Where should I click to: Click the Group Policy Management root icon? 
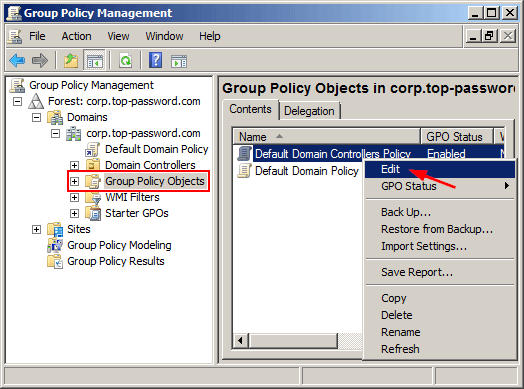[17, 85]
